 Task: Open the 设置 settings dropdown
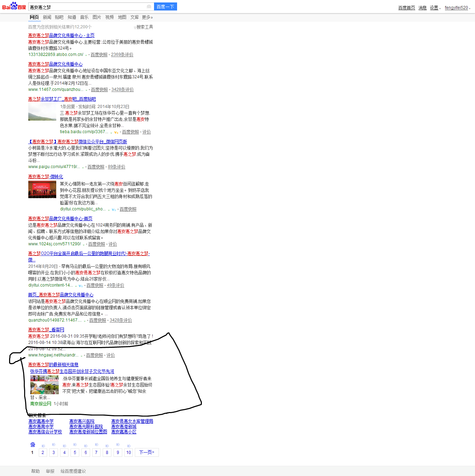435,8
